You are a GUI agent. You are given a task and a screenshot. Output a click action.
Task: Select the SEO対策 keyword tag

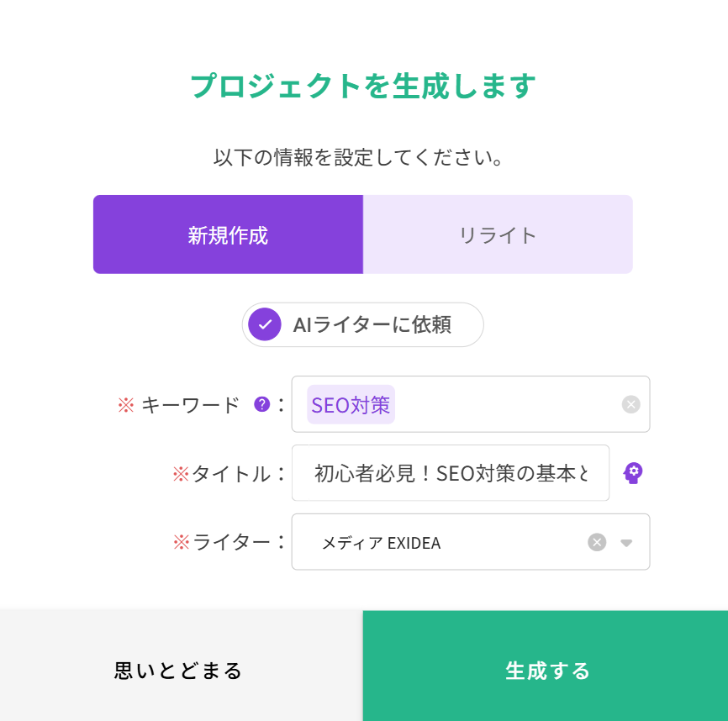351,404
